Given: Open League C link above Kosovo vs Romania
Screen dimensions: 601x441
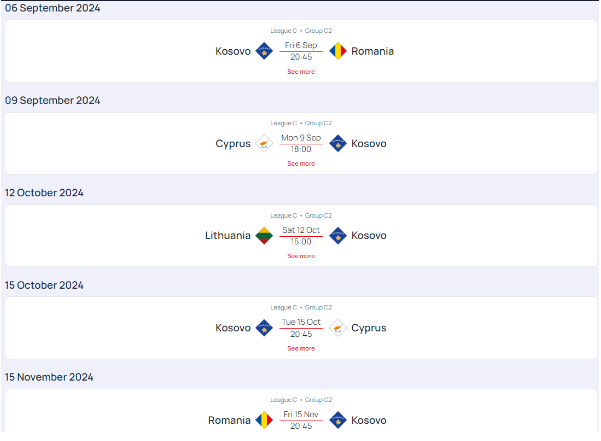Looking at the screenshot, I should (283, 31).
